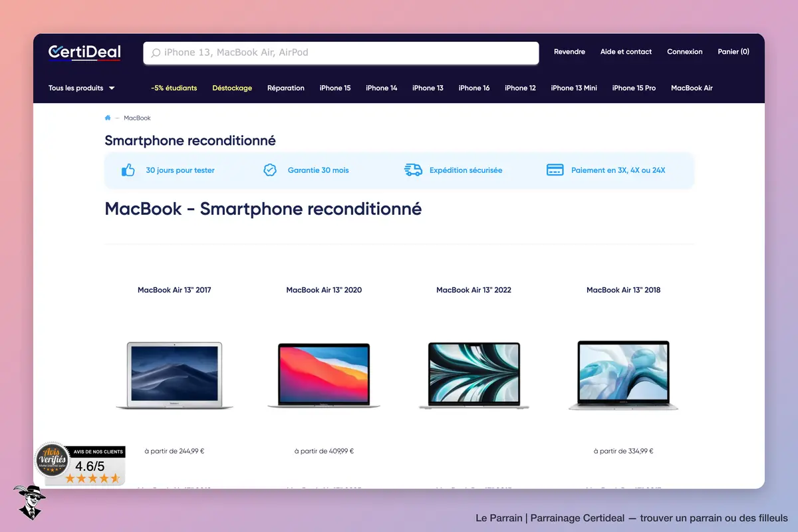
Task: Focus the product search field
Action: (341, 53)
